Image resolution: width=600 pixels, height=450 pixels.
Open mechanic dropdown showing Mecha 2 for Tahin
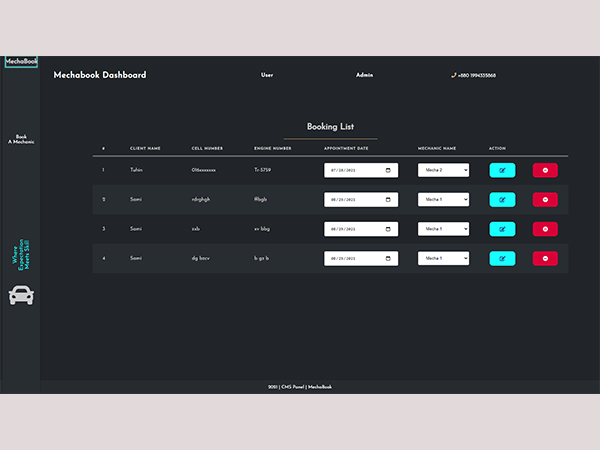(443, 170)
